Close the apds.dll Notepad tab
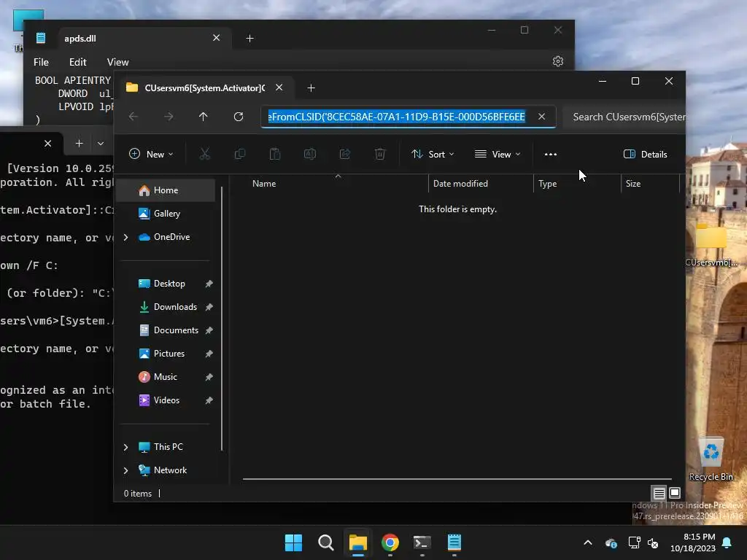This screenshot has width=747, height=560. click(x=216, y=38)
